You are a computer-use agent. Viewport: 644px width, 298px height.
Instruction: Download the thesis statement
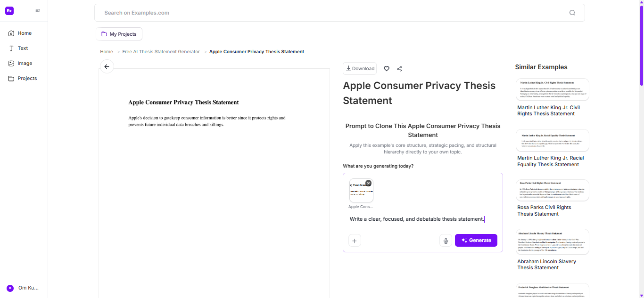click(360, 69)
